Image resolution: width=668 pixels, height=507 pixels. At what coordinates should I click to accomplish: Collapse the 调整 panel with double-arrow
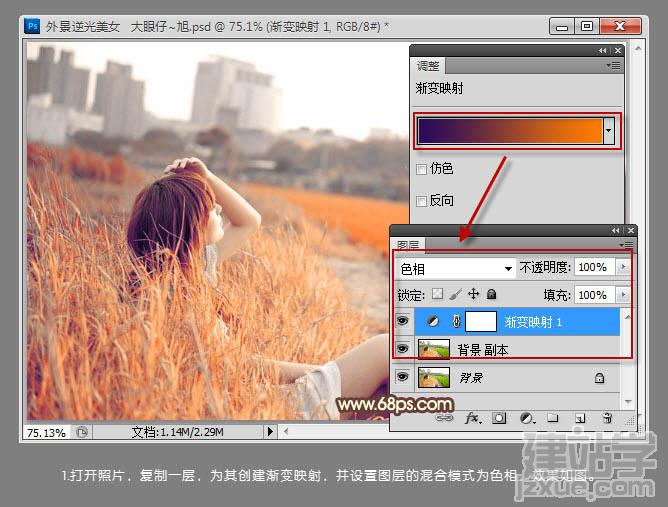[602, 50]
